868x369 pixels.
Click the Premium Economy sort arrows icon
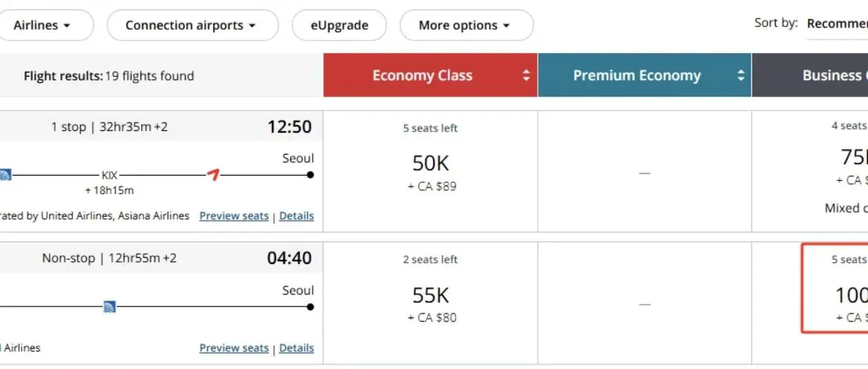741,75
